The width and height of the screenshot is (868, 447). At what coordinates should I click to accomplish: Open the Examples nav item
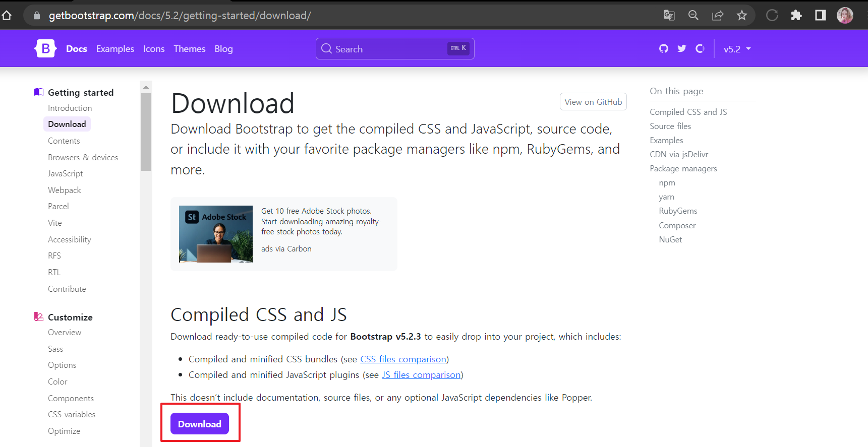pyautogui.click(x=115, y=49)
